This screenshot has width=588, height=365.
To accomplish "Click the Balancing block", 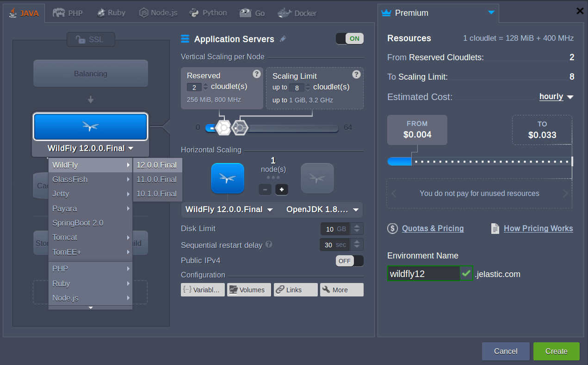I will pyautogui.click(x=91, y=74).
